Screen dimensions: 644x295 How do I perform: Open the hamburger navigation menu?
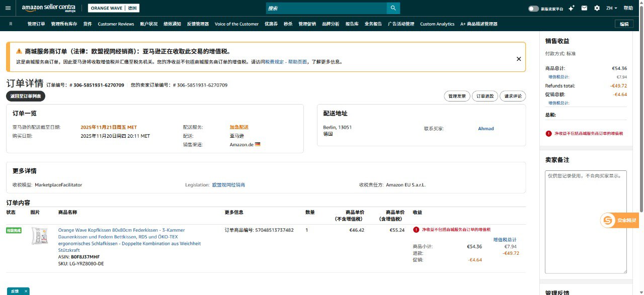[x=8, y=8]
